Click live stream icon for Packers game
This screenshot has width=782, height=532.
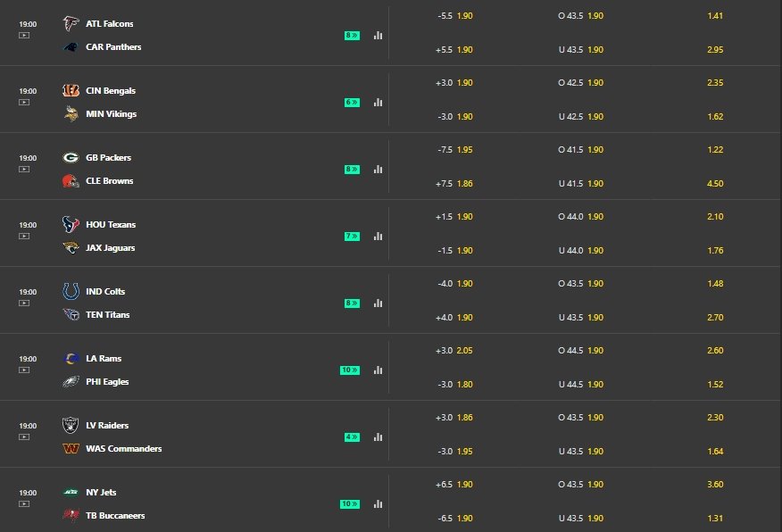tap(24, 169)
